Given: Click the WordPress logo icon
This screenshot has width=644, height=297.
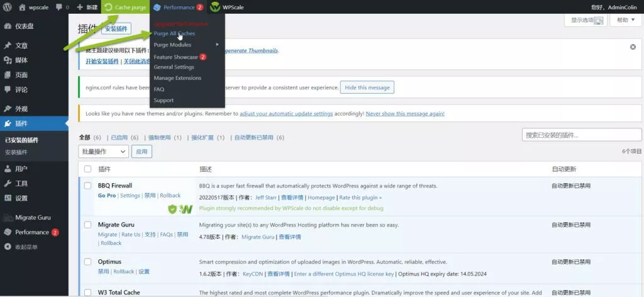Looking at the screenshot, I should 8,7.
